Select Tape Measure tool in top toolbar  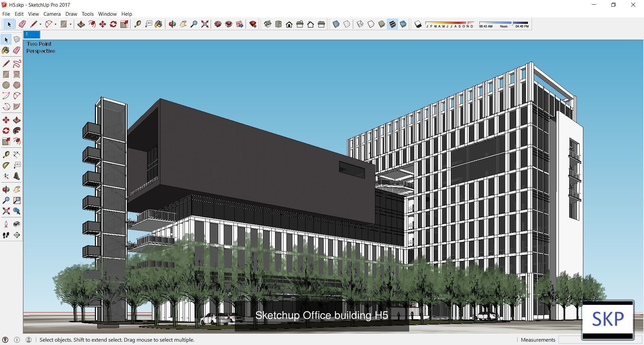138,24
